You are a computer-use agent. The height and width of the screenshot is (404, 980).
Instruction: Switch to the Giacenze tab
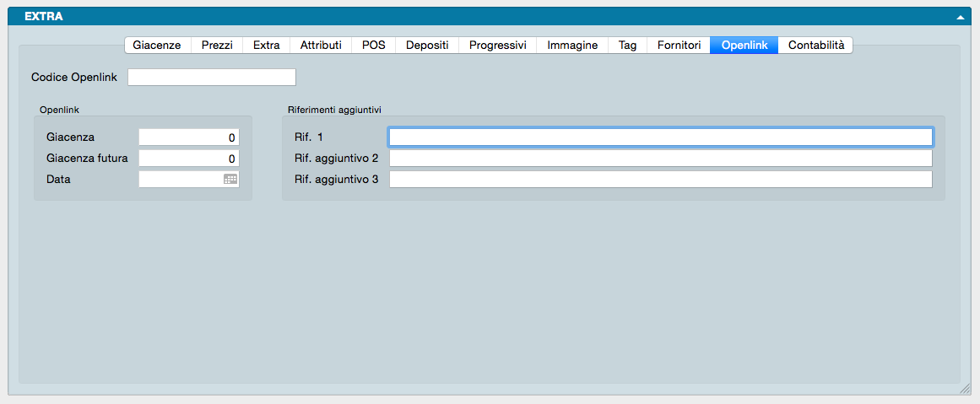point(157,46)
